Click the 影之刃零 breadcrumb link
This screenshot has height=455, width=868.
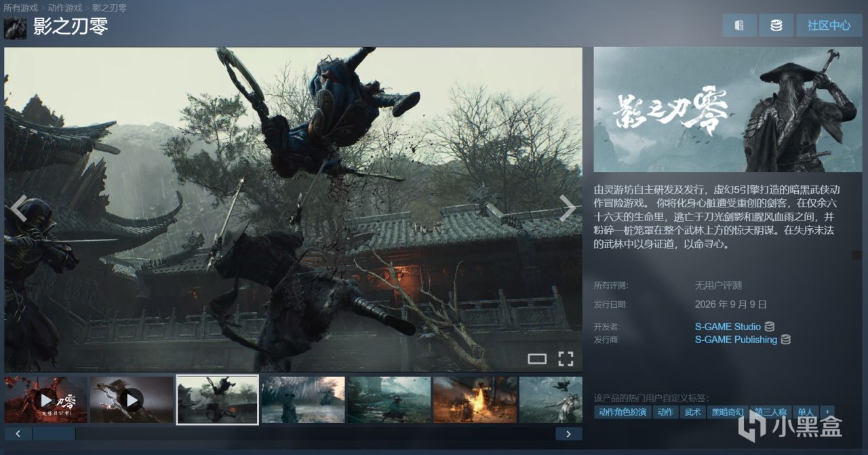109,7
